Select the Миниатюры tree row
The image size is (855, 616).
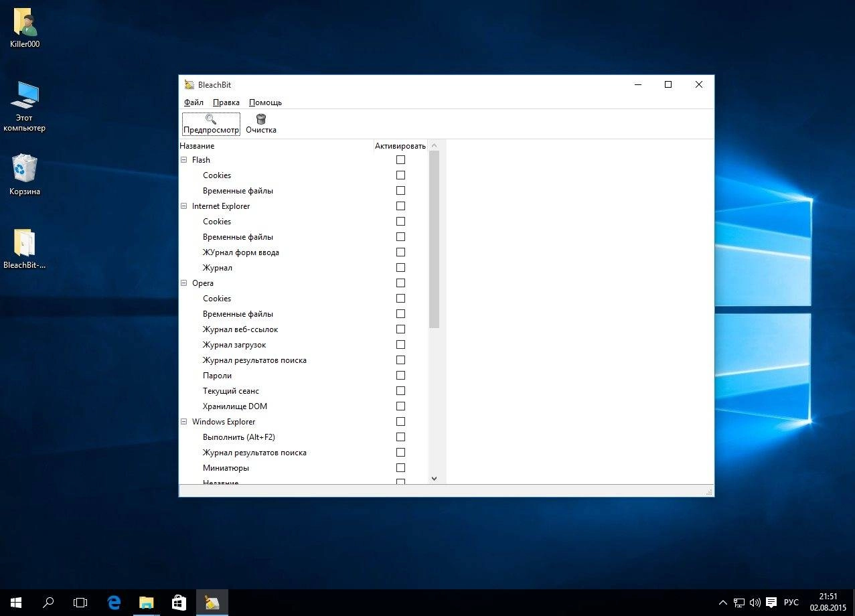coord(303,468)
